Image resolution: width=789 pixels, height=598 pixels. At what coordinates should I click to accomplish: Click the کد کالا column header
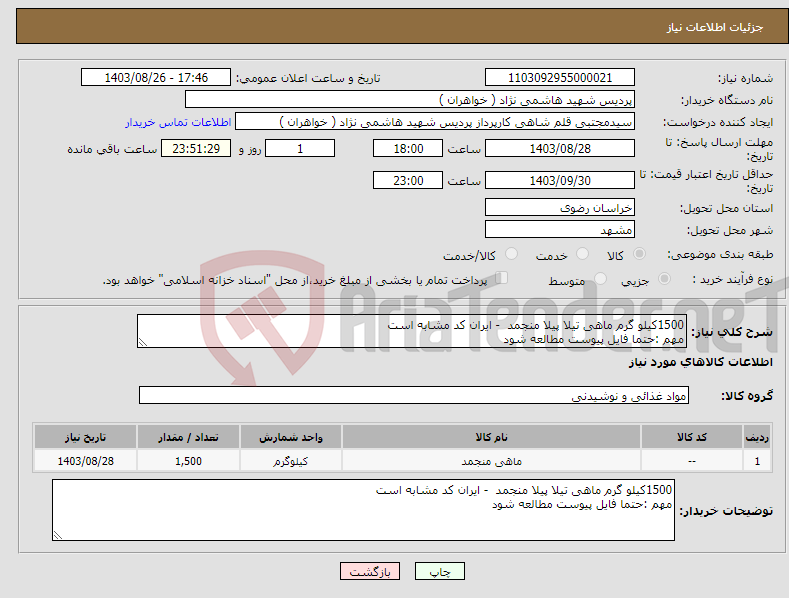click(692, 437)
